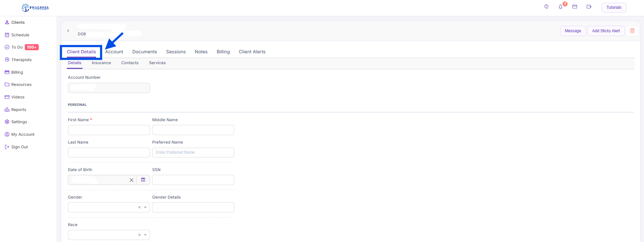
Task: Switch to the Client Alerts tab
Action: pyautogui.click(x=252, y=52)
